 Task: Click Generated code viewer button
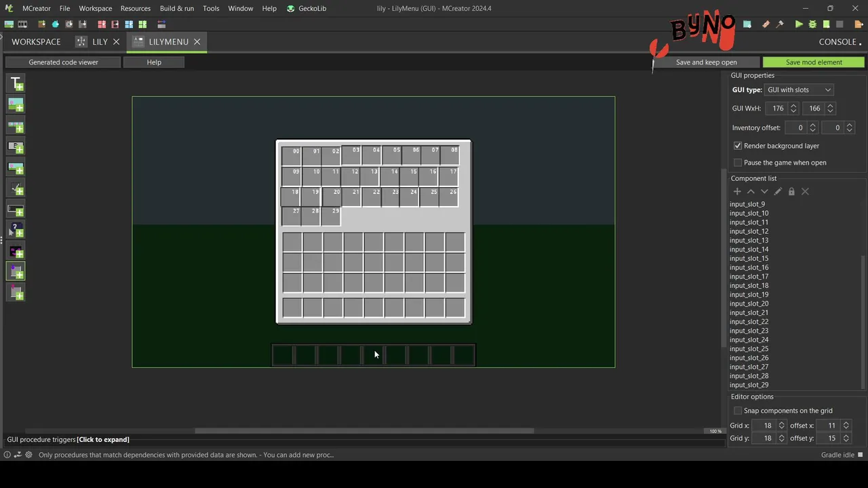63,62
